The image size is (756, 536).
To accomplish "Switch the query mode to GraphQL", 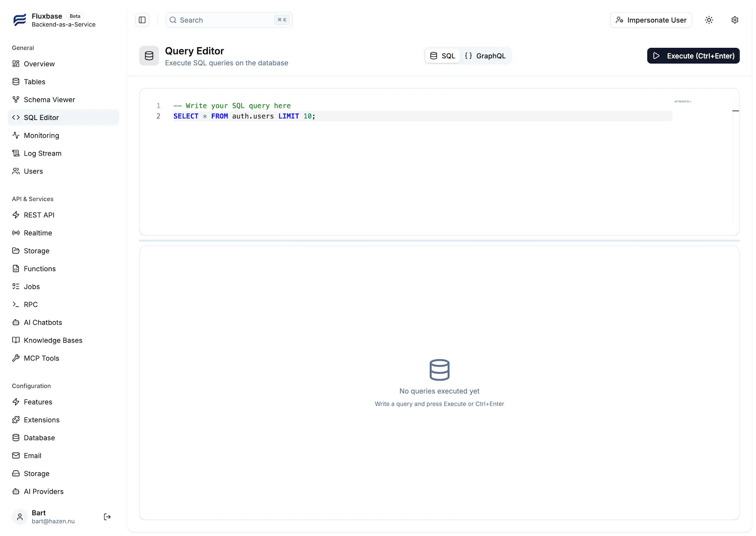I will (x=486, y=56).
